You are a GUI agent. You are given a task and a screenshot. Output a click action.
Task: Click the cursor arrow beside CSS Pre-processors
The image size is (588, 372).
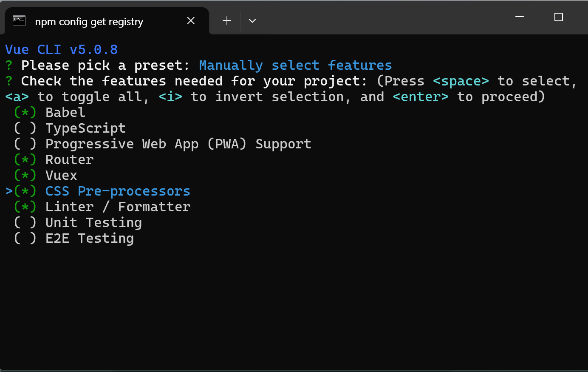point(9,191)
